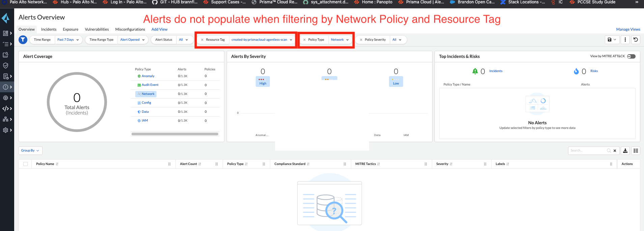
Task: Open the column picker icon
Action: pyautogui.click(x=636, y=151)
